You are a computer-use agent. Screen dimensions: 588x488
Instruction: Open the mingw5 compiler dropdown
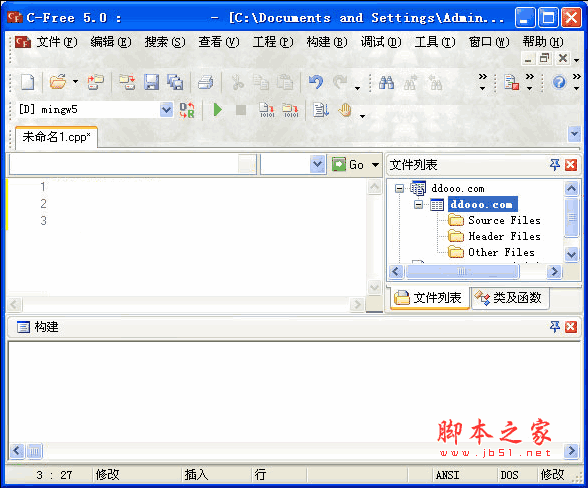click(166, 110)
